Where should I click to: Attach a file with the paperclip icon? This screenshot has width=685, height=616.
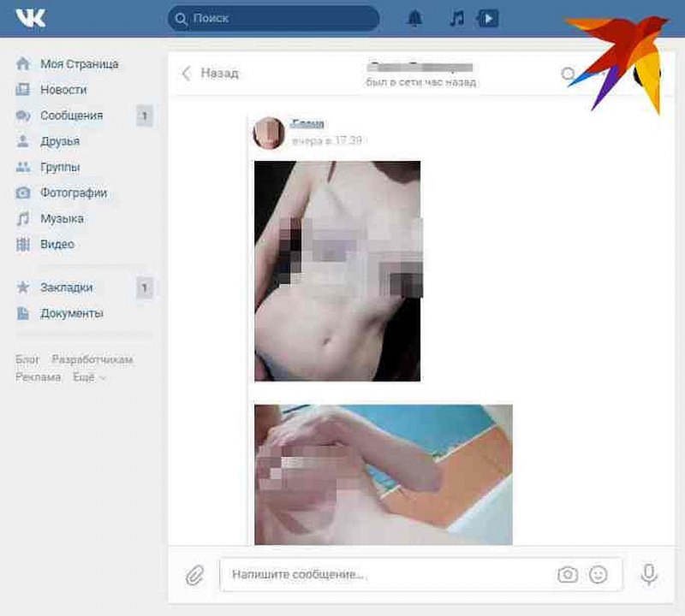point(193,574)
